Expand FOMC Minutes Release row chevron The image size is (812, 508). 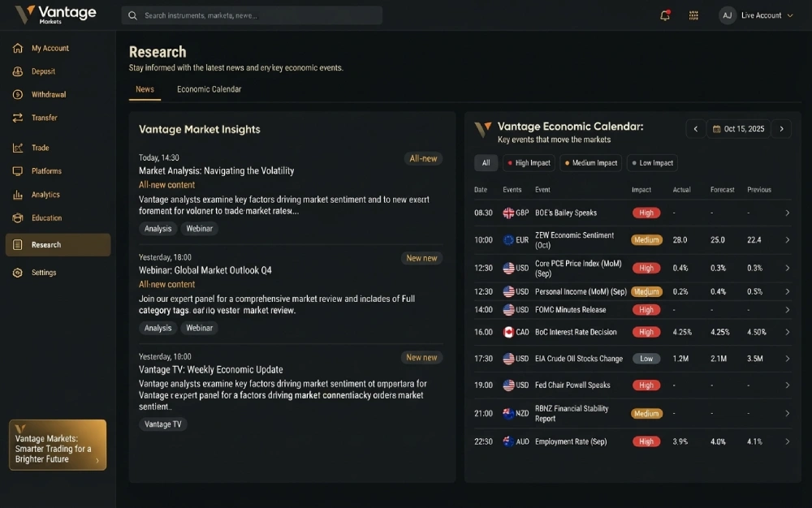(x=787, y=310)
